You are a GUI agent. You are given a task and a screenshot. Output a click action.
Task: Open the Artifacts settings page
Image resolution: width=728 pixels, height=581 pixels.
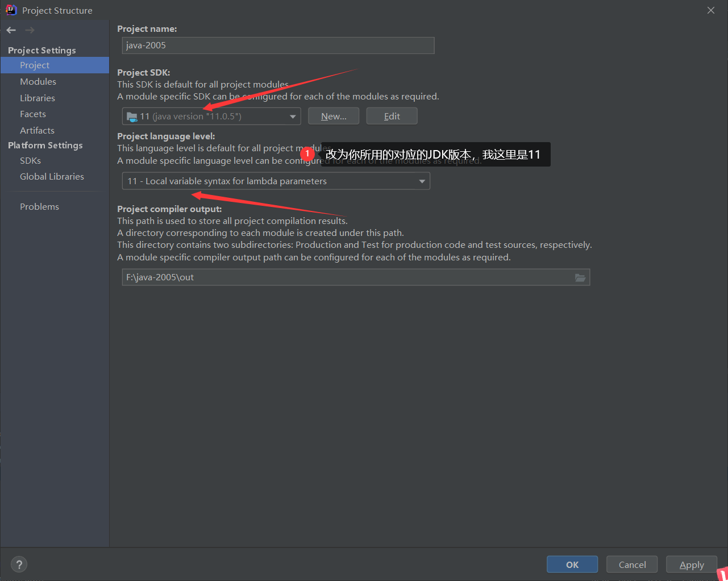(x=37, y=130)
